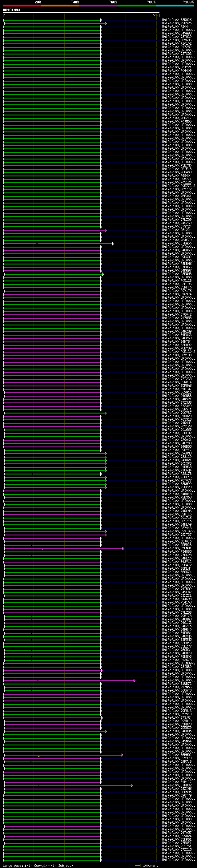Click the UniRef100_Q17M58 label
This screenshot has height=868, width=197.
click(177, 318)
